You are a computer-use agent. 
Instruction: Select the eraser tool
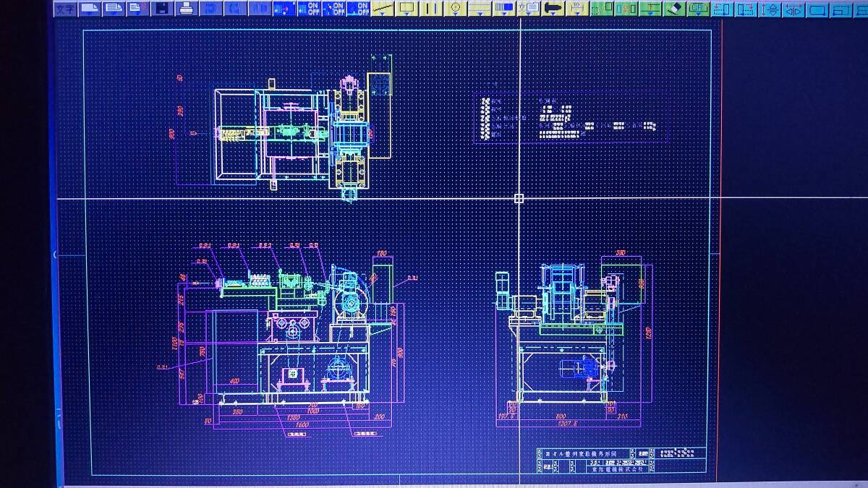tap(673, 9)
